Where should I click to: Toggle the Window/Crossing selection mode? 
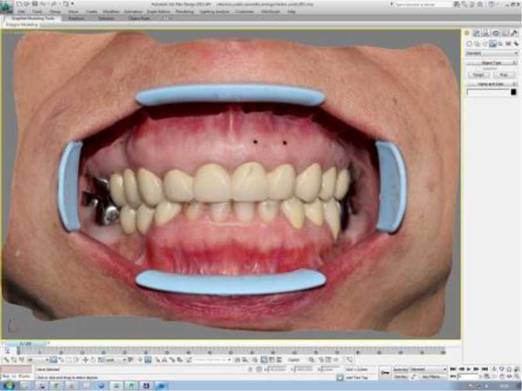[x=76, y=360]
